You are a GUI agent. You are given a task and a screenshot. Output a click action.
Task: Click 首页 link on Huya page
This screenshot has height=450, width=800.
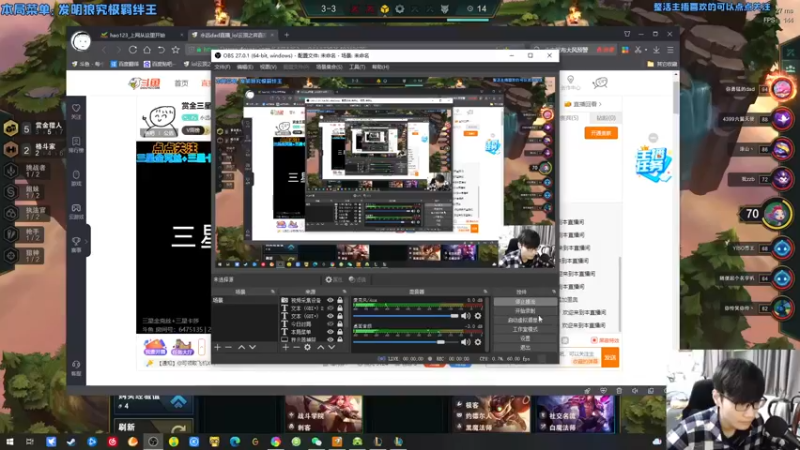182,83
